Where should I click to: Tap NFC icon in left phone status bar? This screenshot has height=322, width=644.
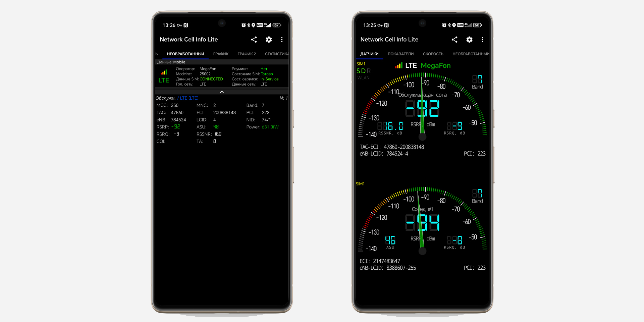[186, 25]
